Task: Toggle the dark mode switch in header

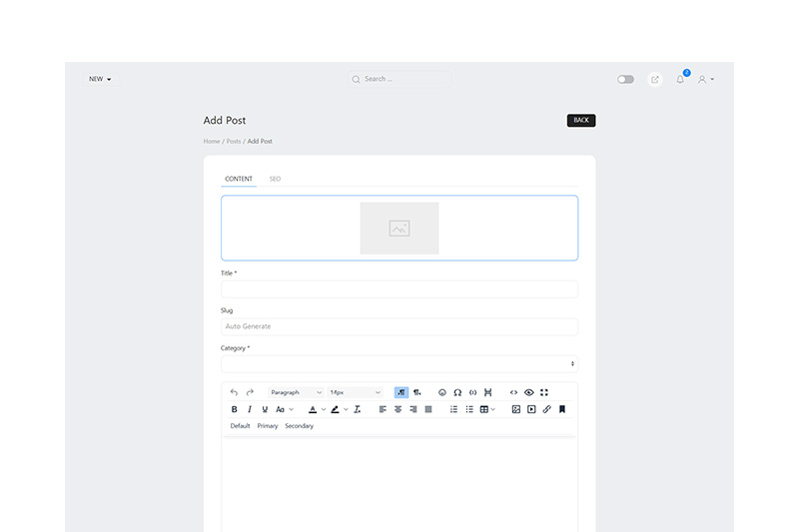Action: point(625,79)
